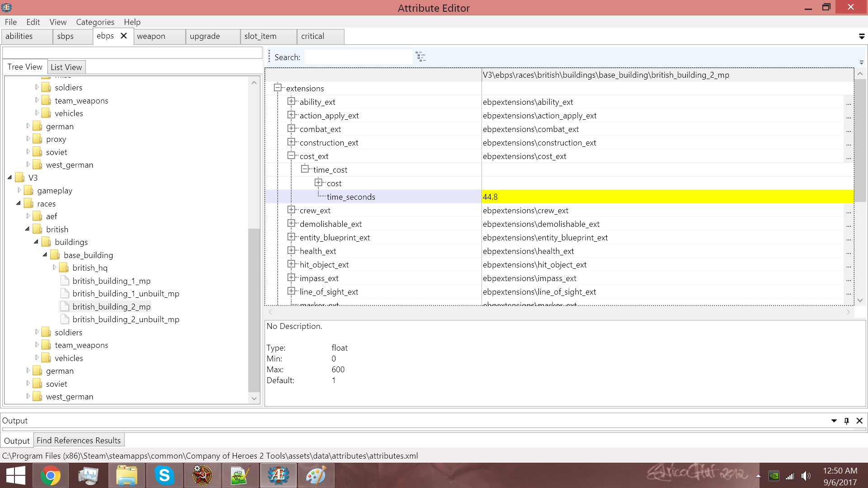
Task: Expand the gameplay folder
Action: click(19, 190)
